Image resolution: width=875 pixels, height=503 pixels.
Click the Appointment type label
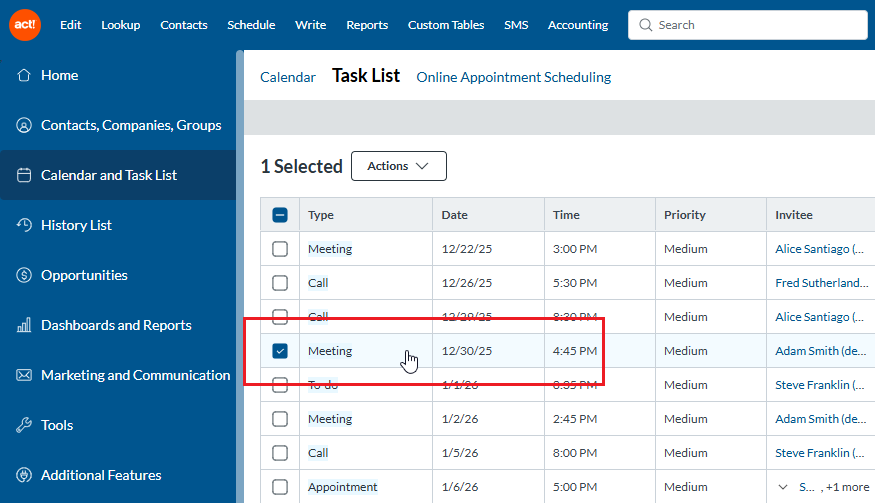(343, 487)
